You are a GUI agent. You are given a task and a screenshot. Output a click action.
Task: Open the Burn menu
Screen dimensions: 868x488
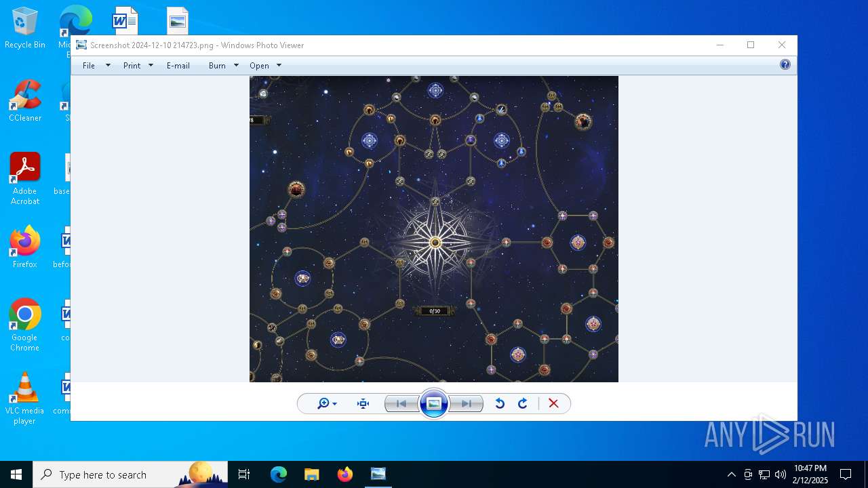click(x=217, y=66)
